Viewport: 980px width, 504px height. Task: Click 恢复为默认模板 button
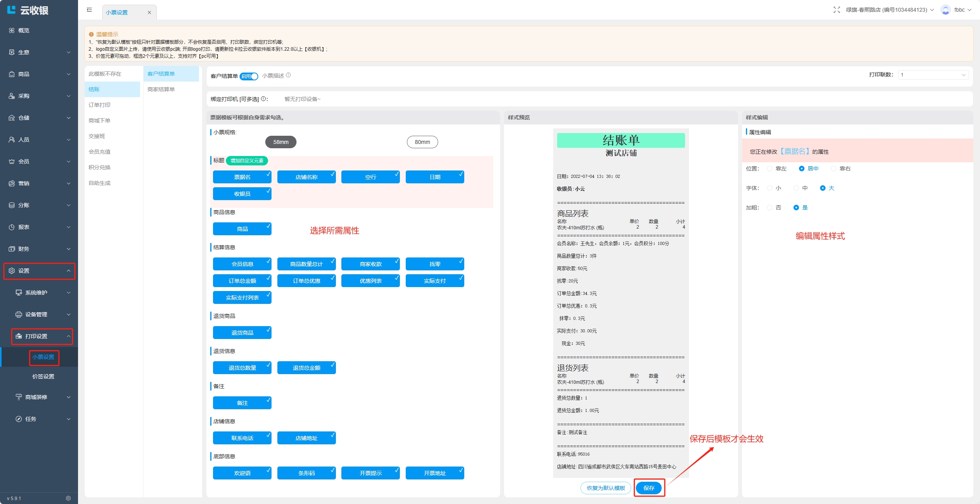pyautogui.click(x=605, y=488)
